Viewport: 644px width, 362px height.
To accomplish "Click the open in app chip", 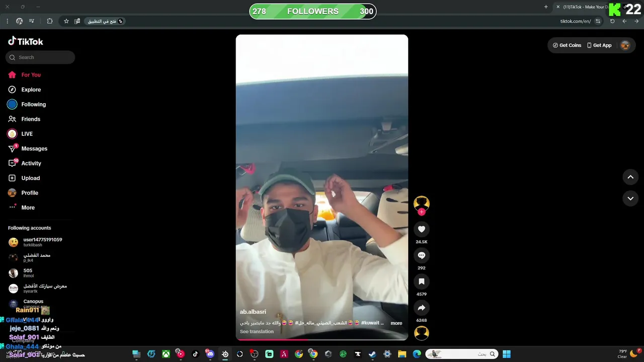I will click(x=105, y=21).
